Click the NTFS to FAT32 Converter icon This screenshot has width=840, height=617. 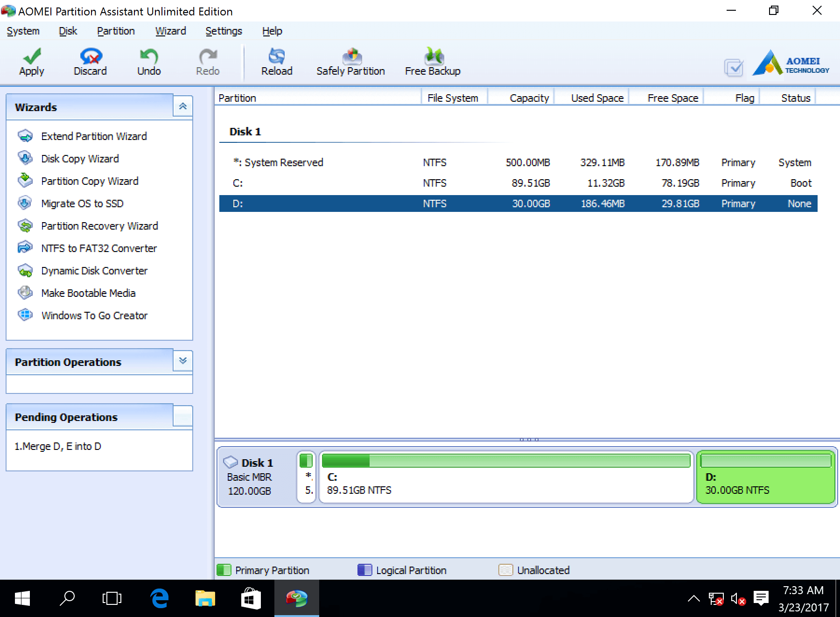(25, 248)
